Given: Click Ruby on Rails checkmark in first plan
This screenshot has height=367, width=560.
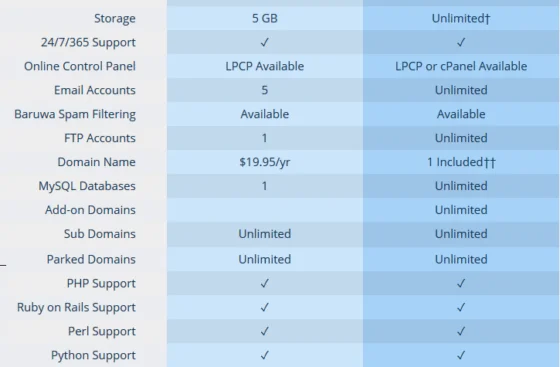Looking at the screenshot, I should point(265,307).
